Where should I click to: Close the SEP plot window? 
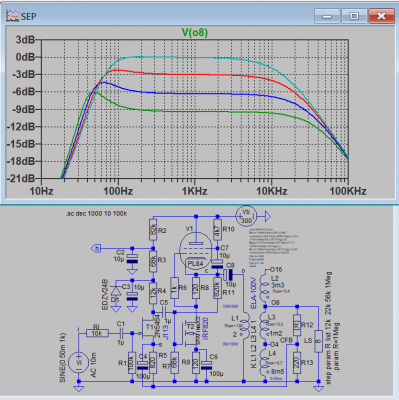coord(381,16)
